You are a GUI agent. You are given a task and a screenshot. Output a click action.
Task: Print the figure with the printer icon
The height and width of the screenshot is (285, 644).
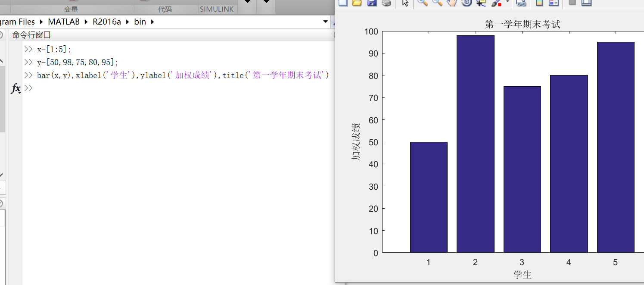tap(386, 3)
